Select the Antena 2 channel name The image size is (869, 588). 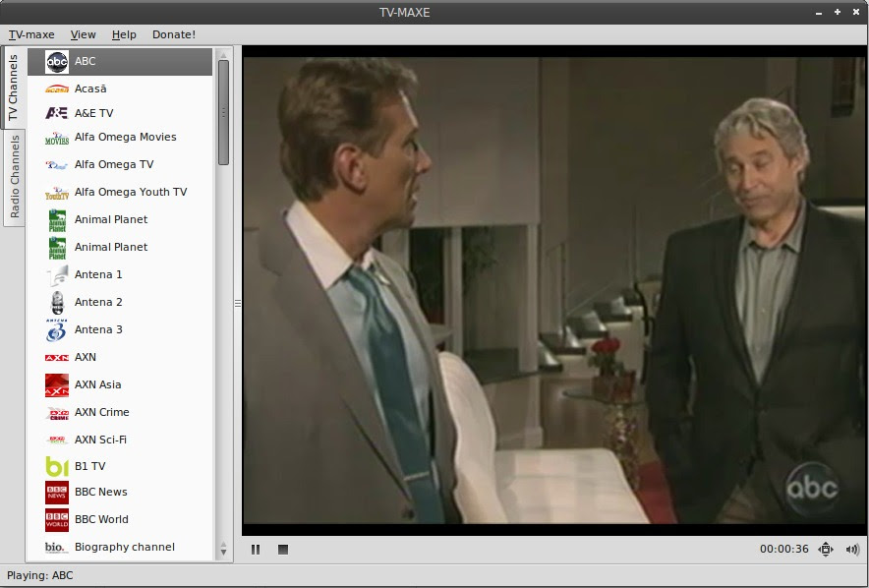pyautogui.click(x=98, y=302)
